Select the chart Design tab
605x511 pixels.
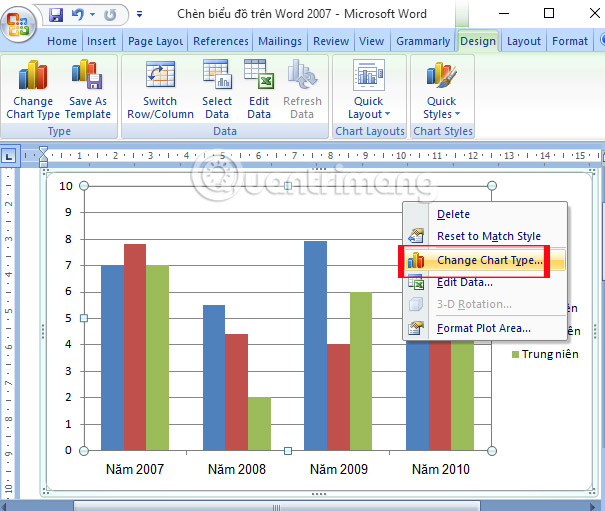click(478, 41)
